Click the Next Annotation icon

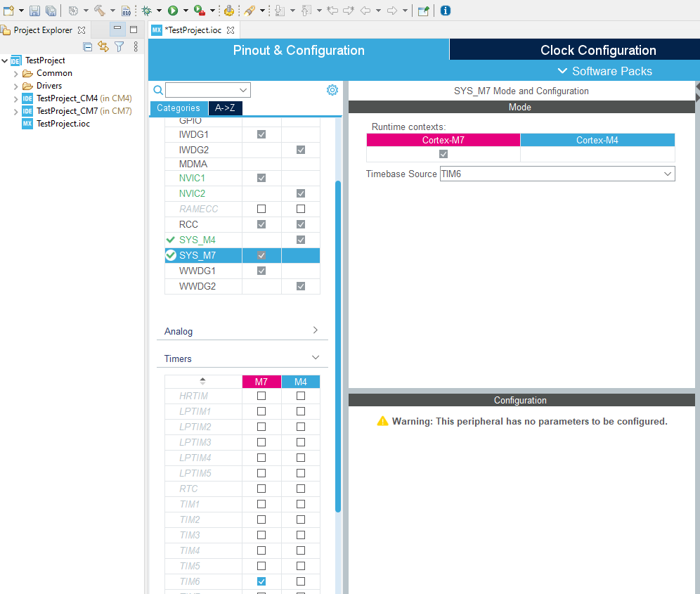point(280,11)
